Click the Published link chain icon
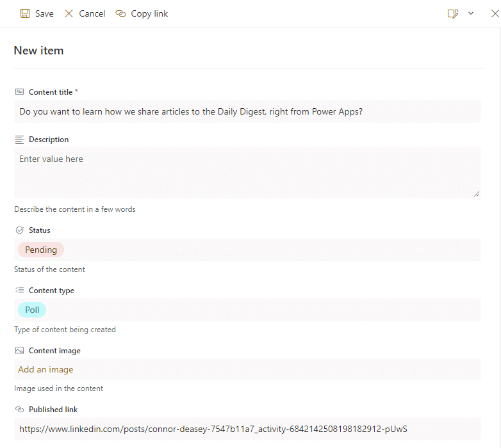This screenshot has width=501, height=448. [19, 410]
